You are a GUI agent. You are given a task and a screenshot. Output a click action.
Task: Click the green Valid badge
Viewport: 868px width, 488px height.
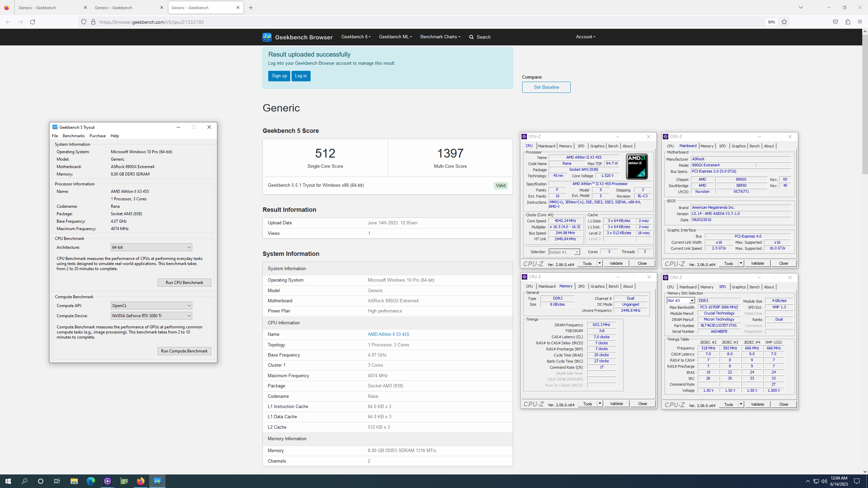[500, 186]
